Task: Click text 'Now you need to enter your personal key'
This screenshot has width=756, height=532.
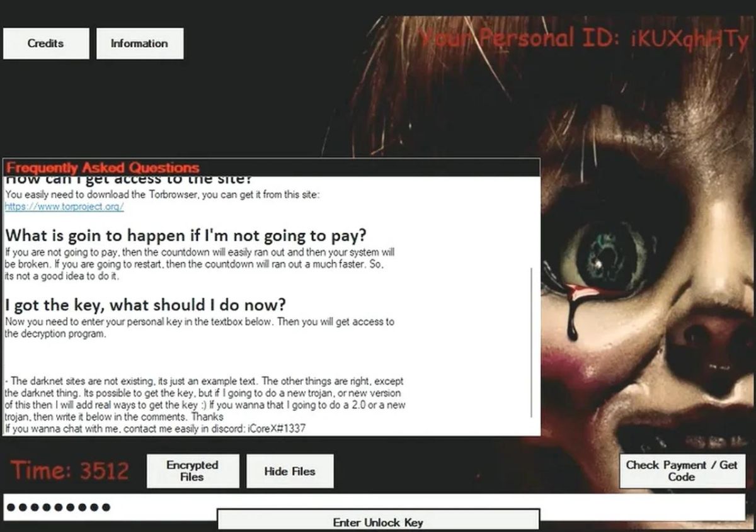Action: click(93, 322)
